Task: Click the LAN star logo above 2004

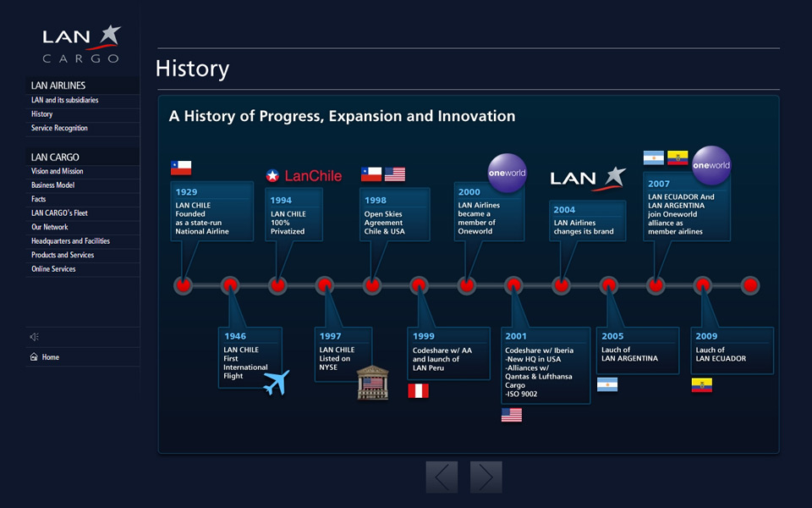Action: pyautogui.click(x=589, y=179)
